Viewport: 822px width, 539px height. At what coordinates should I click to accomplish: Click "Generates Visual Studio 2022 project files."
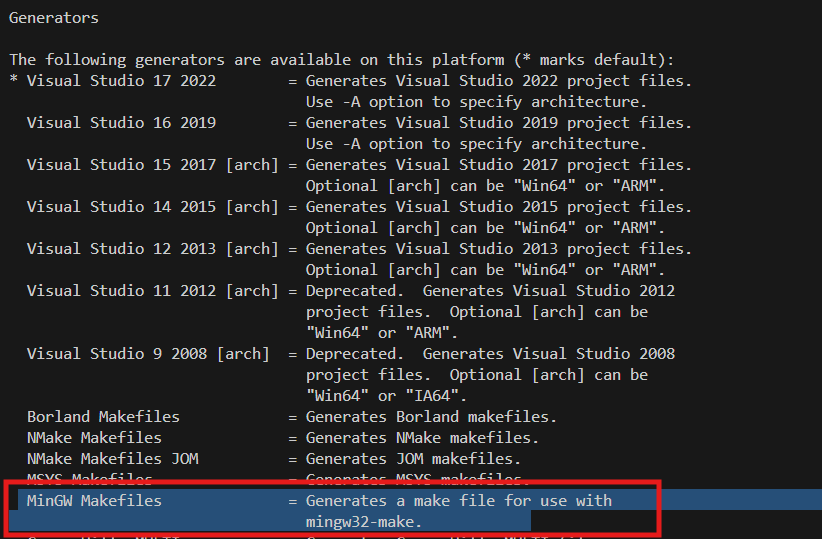tap(499, 81)
